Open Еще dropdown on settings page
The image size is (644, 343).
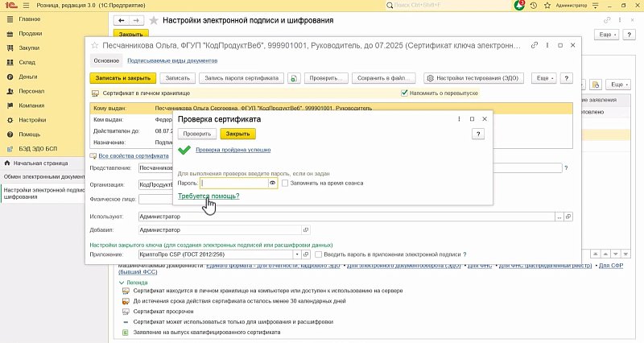click(607, 35)
